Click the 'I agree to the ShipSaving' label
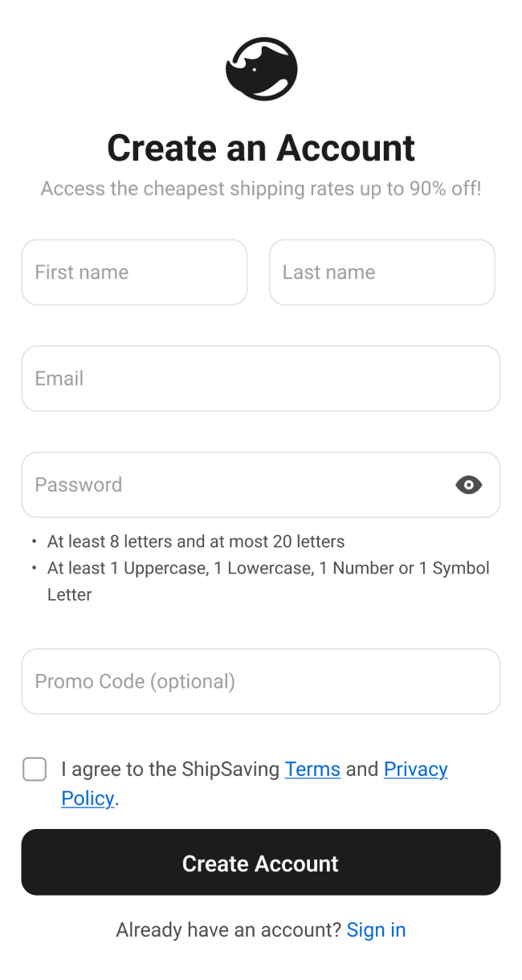Viewport: 522px width, 980px height. coord(169,770)
